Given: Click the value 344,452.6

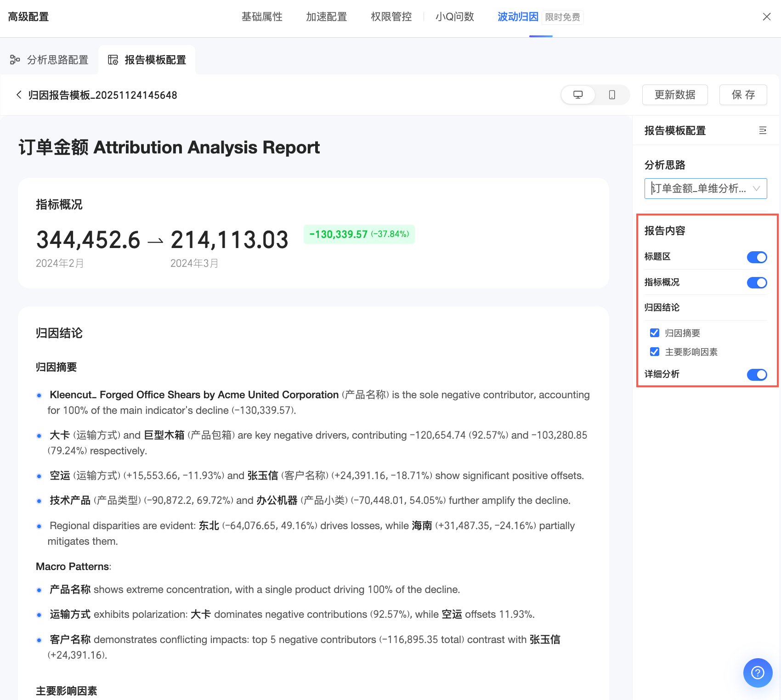Looking at the screenshot, I should point(88,240).
